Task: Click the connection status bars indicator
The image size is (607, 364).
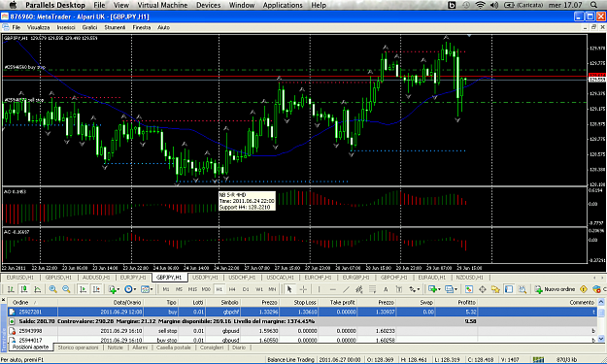Action: coord(538,360)
